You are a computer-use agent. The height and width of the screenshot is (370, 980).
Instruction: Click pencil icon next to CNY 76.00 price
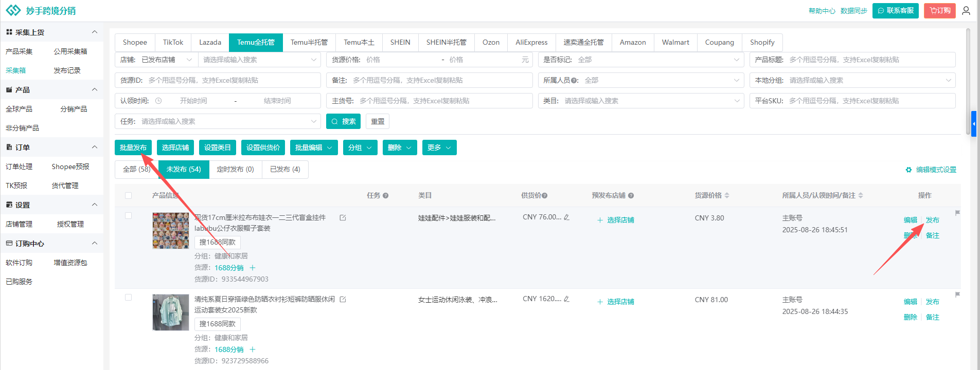click(566, 217)
